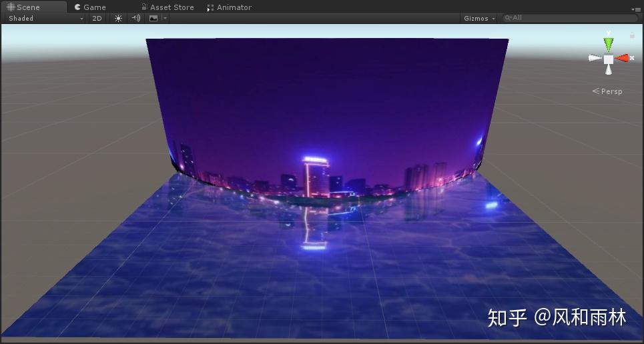This screenshot has height=344, width=644.
Task: Toggle Persp projection label
Action: pos(607,91)
